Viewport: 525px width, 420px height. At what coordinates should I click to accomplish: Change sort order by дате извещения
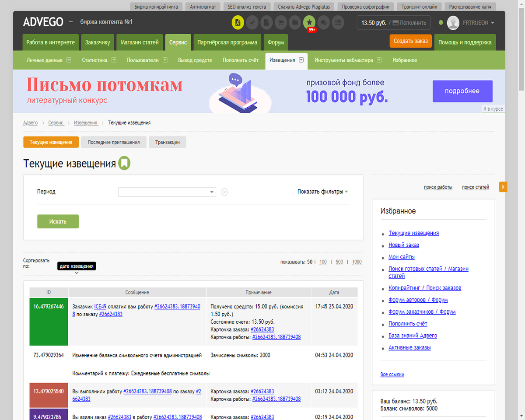(x=77, y=266)
